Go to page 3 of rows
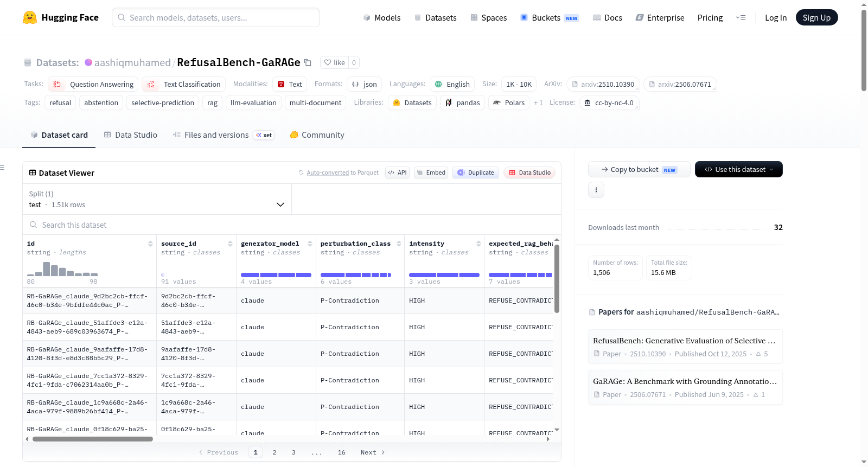Viewport: 868px width, 467px height. tap(293, 452)
